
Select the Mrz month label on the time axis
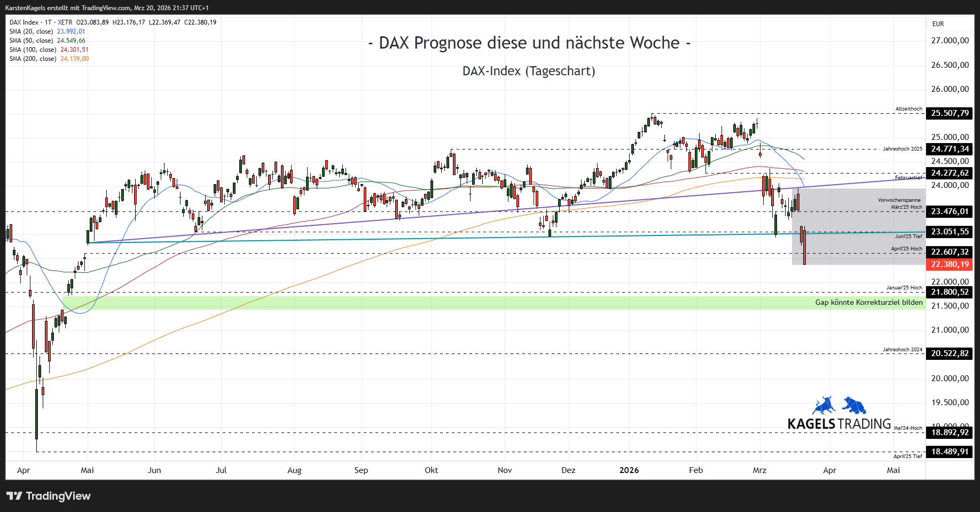pyautogui.click(x=759, y=470)
